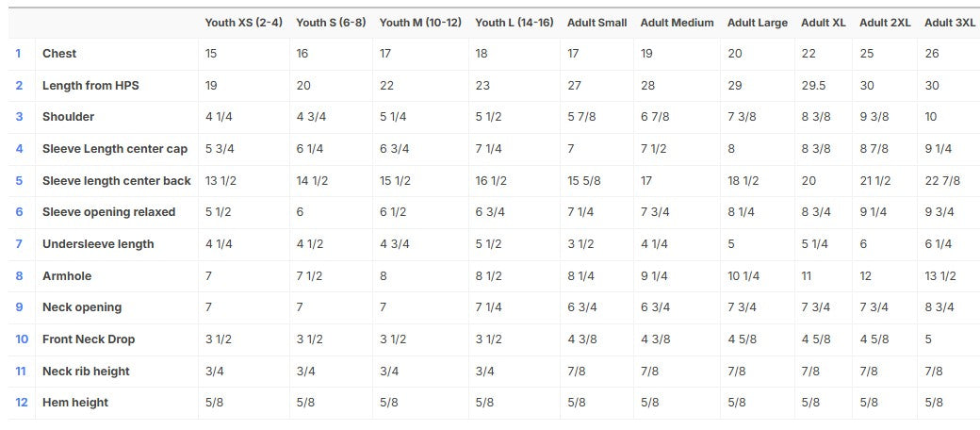Select the Youth M (10-12) column header

coord(419,23)
